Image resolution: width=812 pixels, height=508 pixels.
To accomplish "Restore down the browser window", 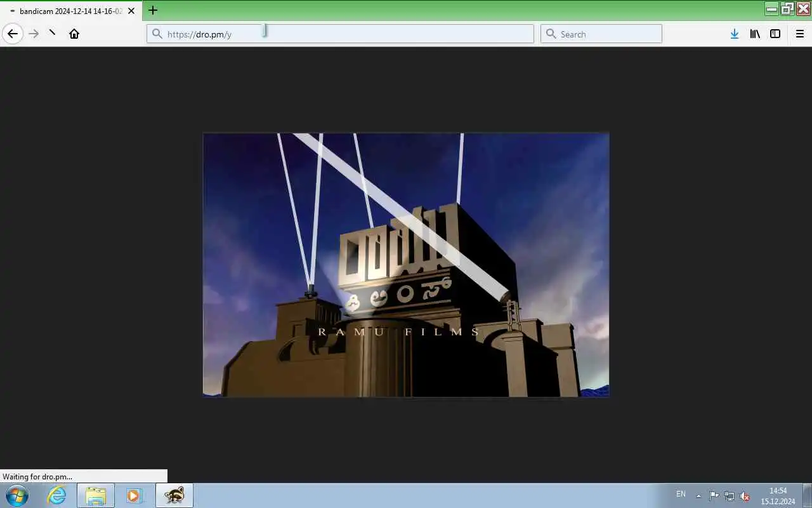I will pyautogui.click(x=787, y=8).
